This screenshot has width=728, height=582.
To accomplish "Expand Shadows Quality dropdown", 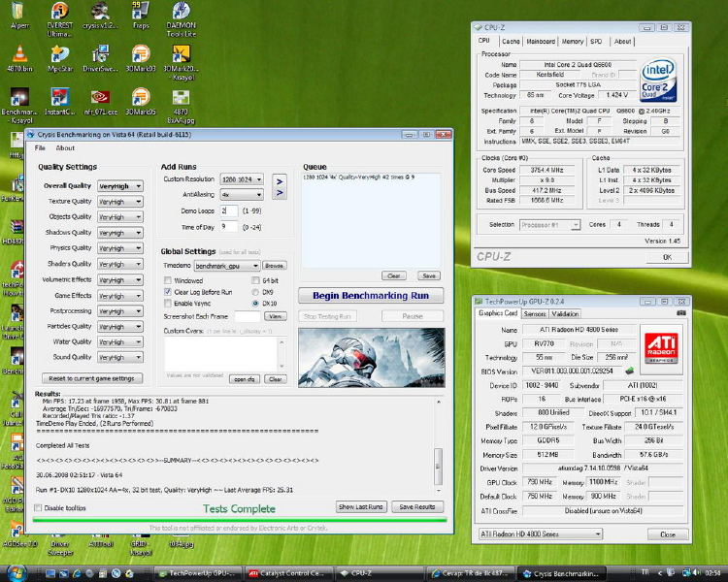I will coord(119,233).
